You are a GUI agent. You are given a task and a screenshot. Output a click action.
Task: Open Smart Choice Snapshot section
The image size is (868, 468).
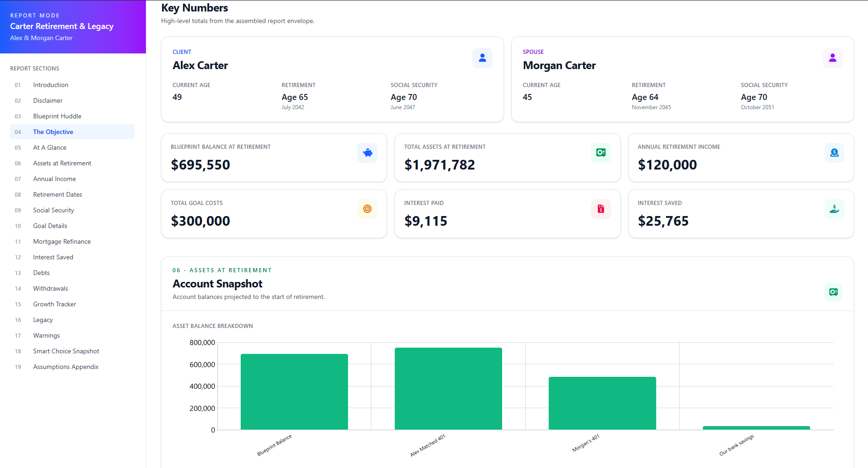tap(72, 351)
